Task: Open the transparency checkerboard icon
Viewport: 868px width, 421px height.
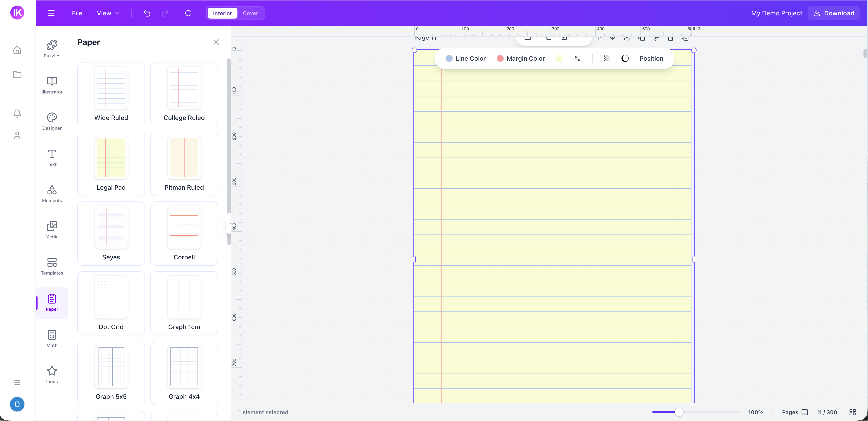Action: tap(607, 58)
